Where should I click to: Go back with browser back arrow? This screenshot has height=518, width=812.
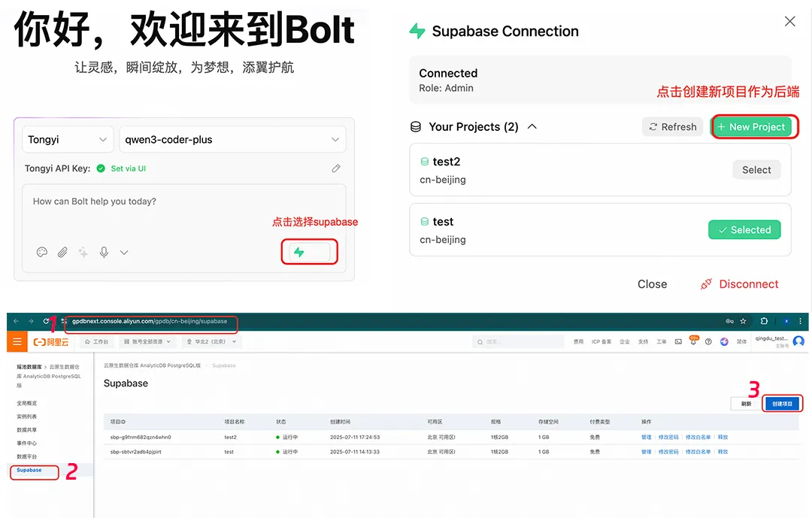coord(16,321)
